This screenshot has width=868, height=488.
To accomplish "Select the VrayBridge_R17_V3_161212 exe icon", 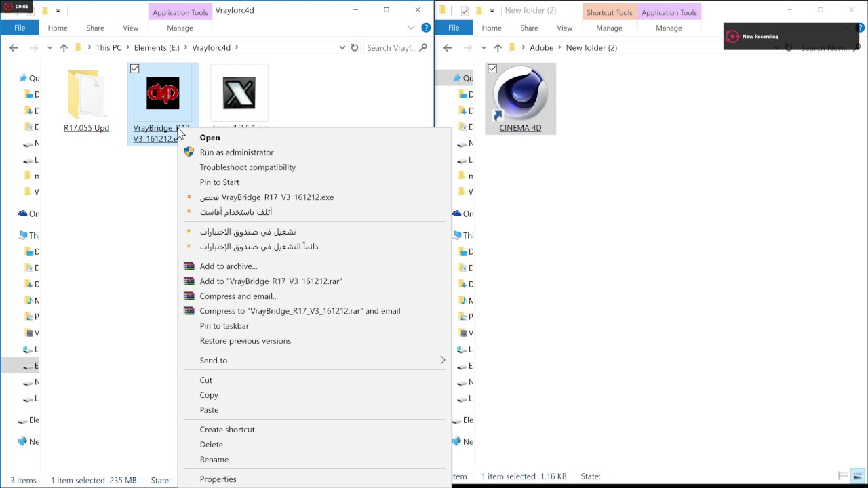I will tap(163, 93).
